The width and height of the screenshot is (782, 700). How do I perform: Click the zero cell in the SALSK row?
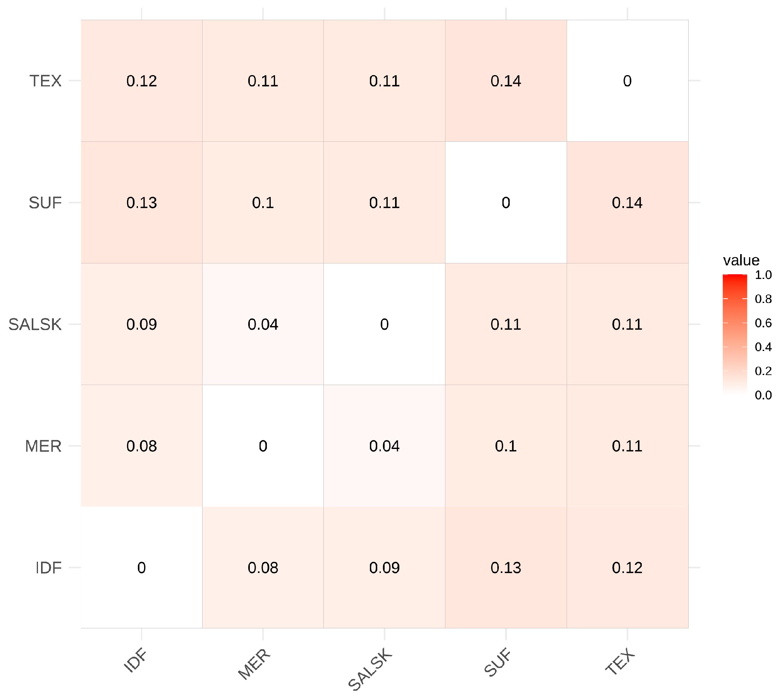(x=384, y=324)
